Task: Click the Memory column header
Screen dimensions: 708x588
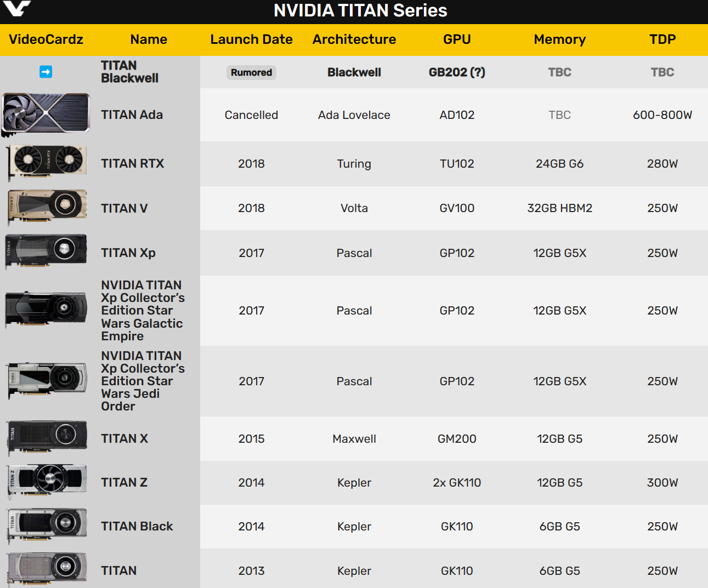Action: coord(560,39)
